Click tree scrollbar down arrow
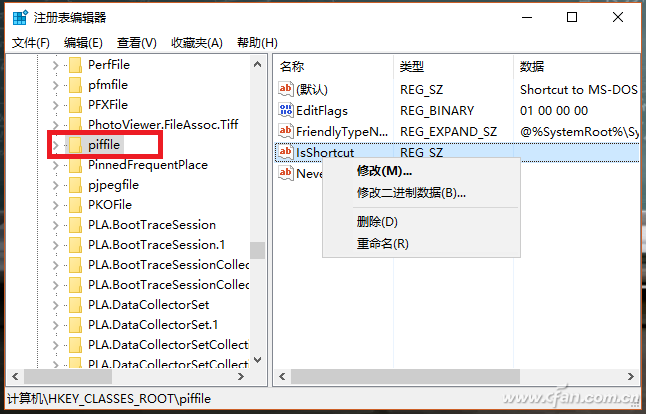Screen dimensions: 646x414 (257, 360)
